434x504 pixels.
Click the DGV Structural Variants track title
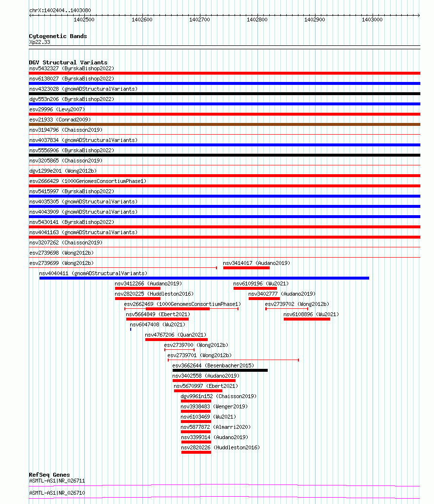click(x=68, y=62)
